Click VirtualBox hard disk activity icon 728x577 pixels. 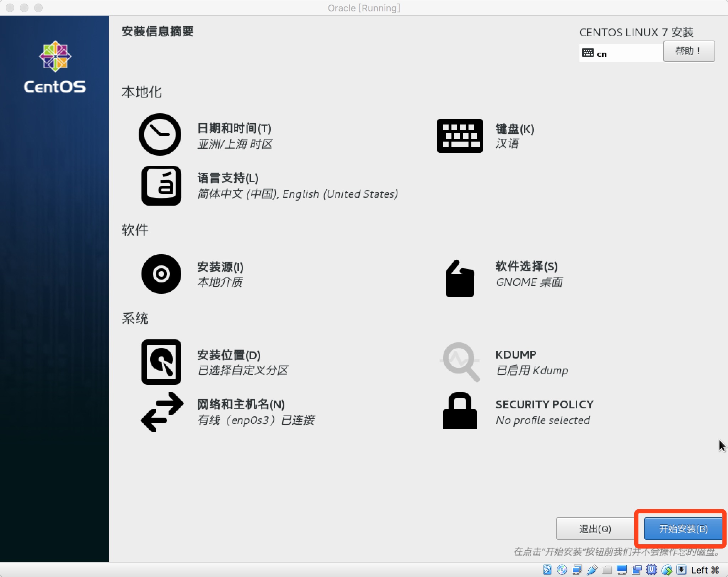[x=547, y=570]
